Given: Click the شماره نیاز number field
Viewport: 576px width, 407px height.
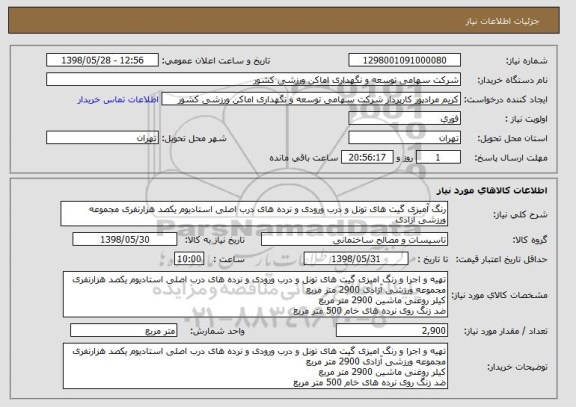Looking at the screenshot, I should coord(404,60).
